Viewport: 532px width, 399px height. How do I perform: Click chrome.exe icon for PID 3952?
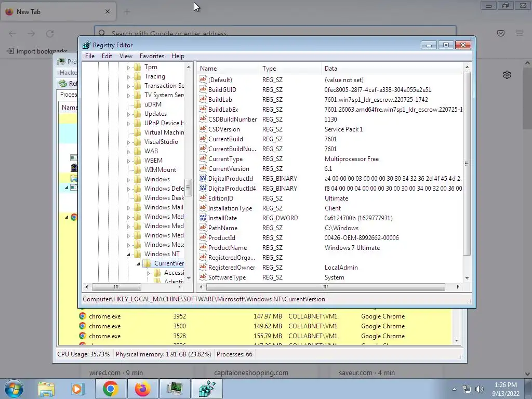point(82,316)
